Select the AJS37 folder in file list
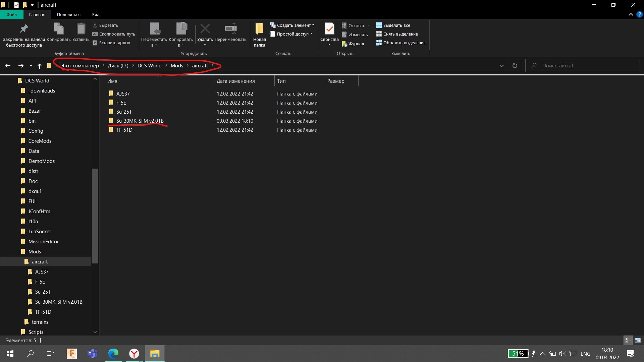The width and height of the screenshot is (644, 362). pyautogui.click(x=123, y=94)
